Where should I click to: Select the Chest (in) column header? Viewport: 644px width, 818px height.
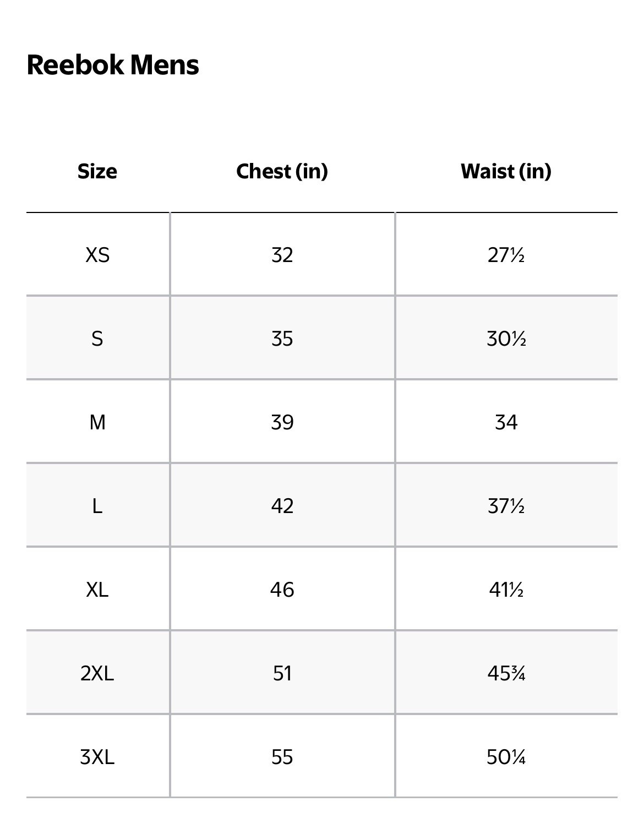click(x=282, y=171)
